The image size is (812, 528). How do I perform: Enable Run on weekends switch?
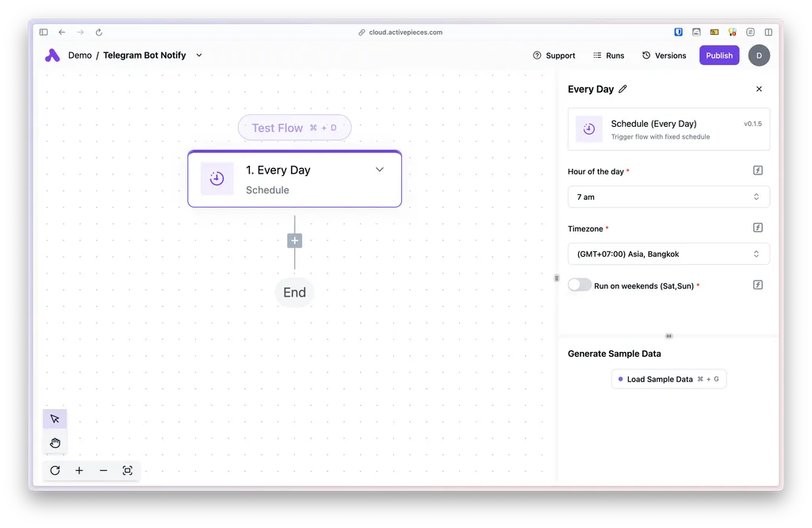pos(580,285)
